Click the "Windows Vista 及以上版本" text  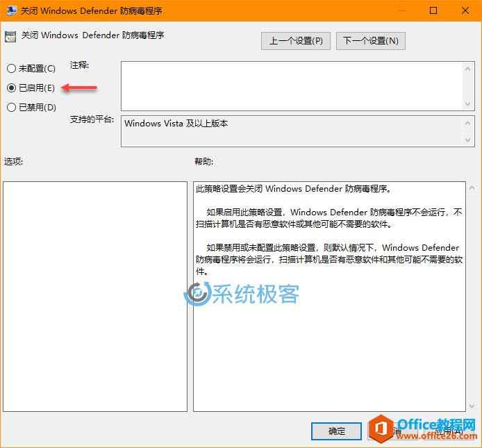176,124
